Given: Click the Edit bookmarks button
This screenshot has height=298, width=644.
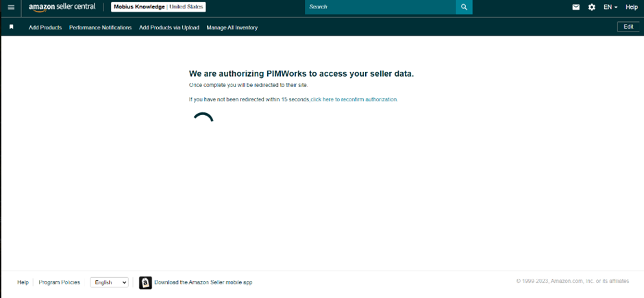Looking at the screenshot, I should (x=628, y=27).
